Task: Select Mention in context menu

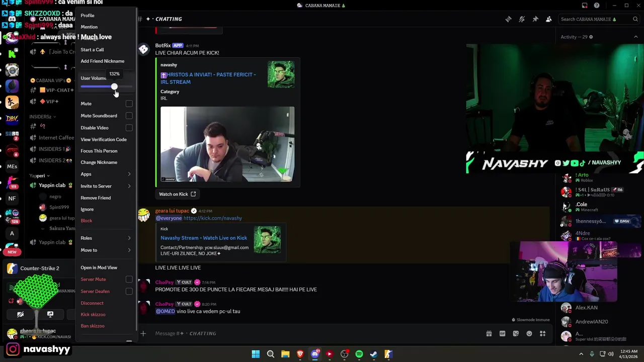Action: tap(89, 27)
